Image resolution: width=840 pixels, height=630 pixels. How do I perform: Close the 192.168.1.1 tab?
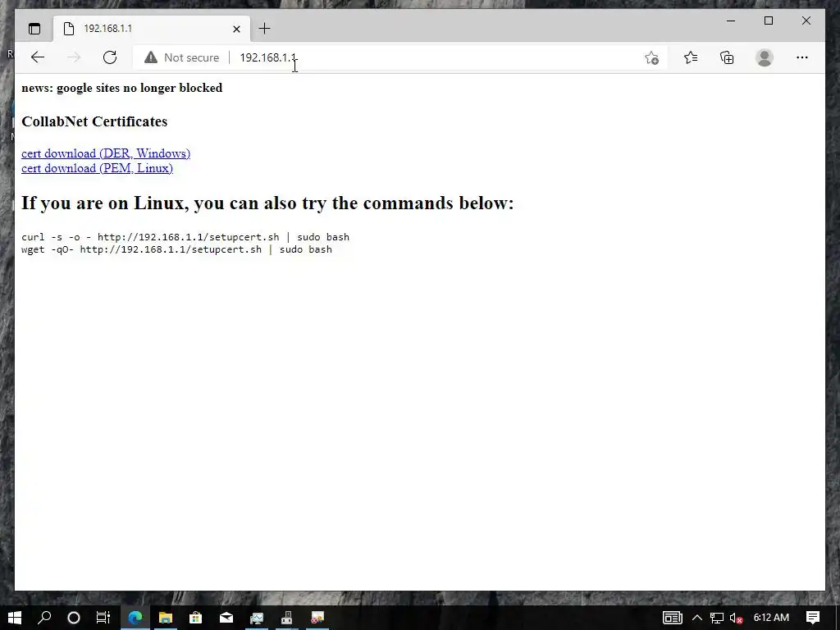tap(236, 29)
